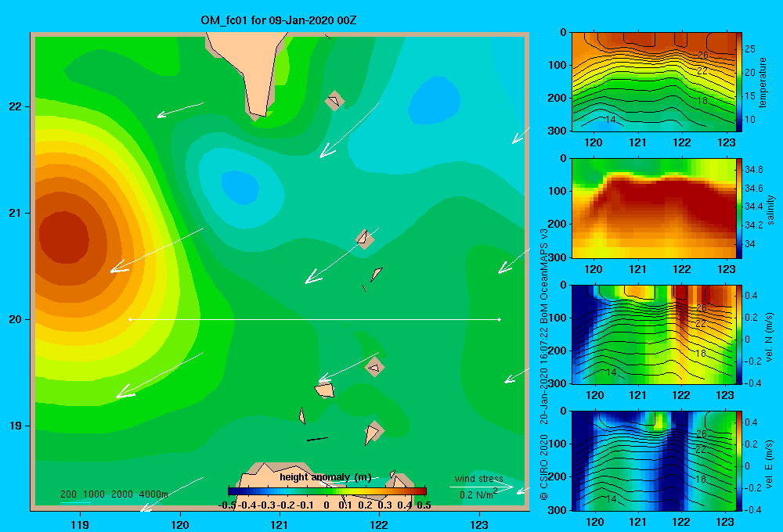This screenshot has height=532, width=783.
Task: Click the blue low southwest of Taiwan
Action: coord(240,187)
